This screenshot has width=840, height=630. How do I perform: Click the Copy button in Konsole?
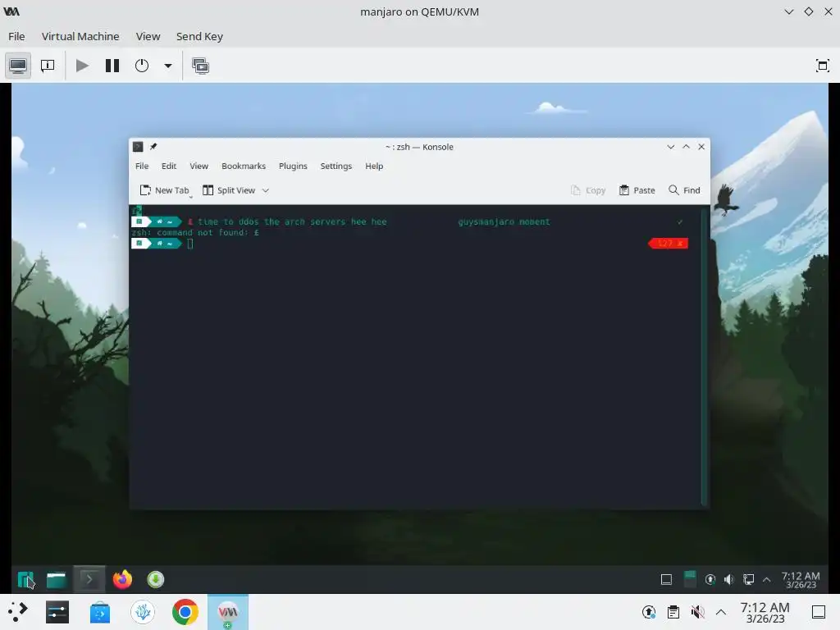tap(588, 190)
